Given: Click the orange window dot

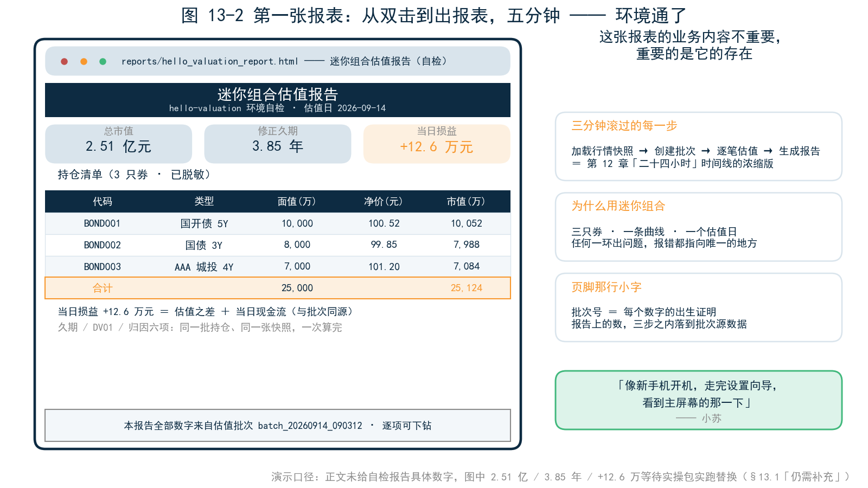Looking at the screenshot, I should [x=84, y=61].
